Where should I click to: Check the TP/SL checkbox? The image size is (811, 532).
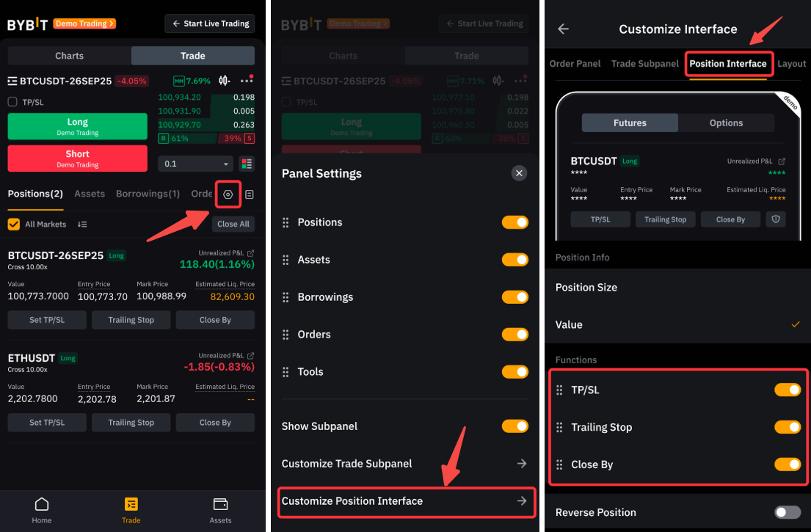(x=12, y=102)
